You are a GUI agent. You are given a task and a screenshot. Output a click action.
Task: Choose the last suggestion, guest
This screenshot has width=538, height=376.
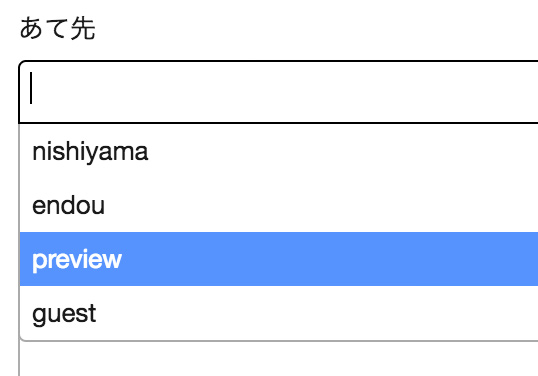click(279, 313)
